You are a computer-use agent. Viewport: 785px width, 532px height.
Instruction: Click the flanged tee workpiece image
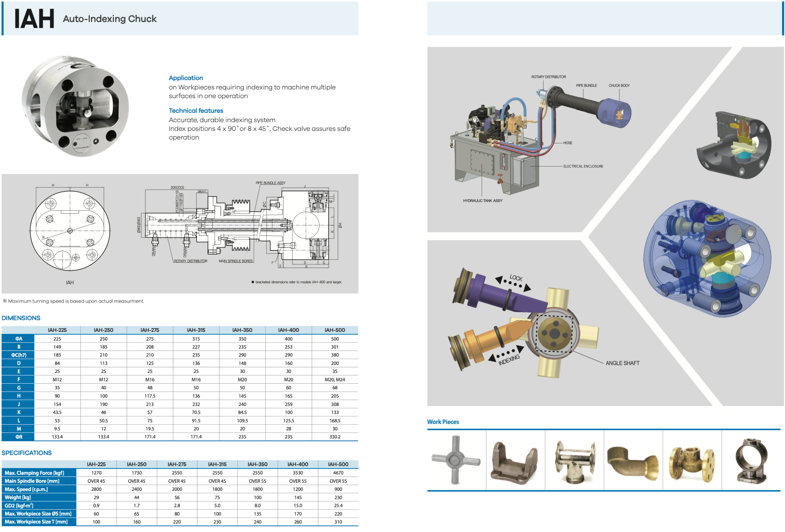[x=575, y=462]
